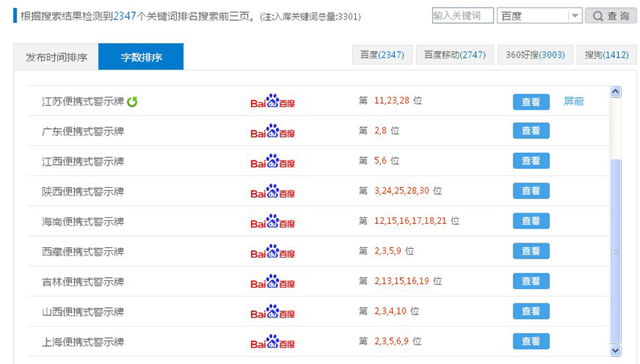
Task: Click the keyword 上海便携式警示牌
Action: coord(83,342)
